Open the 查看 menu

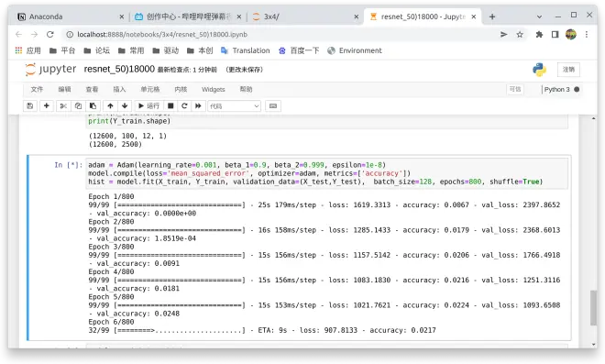click(92, 89)
